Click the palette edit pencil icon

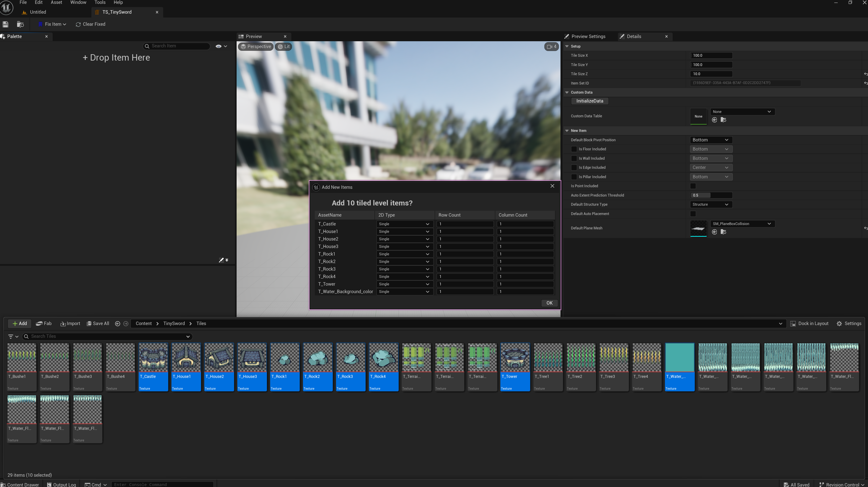221,260
